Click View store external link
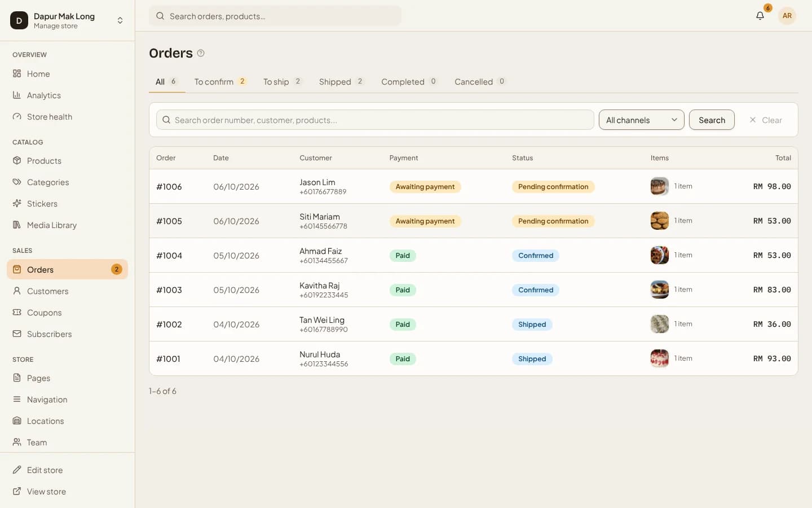The height and width of the screenshot is (508, 812). 68,492
